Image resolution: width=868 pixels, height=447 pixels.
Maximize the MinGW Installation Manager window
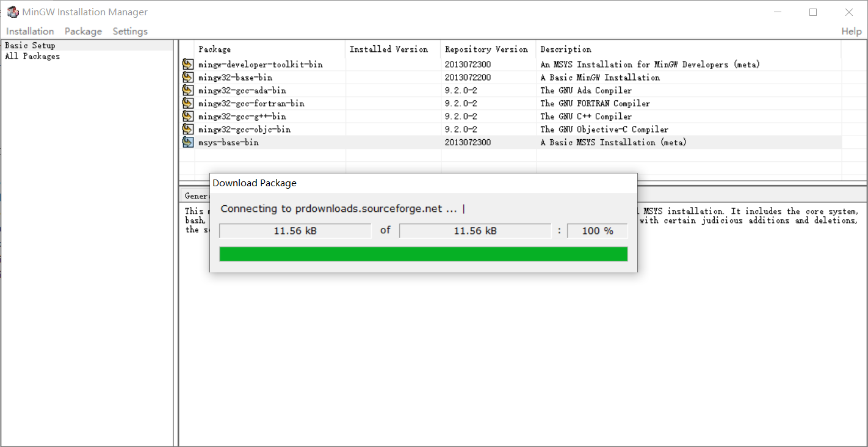(813, 12)
